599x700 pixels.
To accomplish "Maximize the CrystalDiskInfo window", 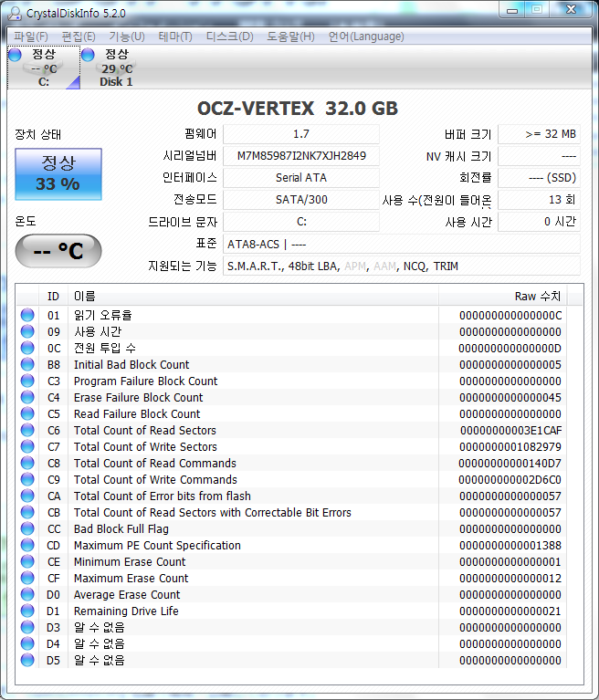I will click(x=537, y=9).
